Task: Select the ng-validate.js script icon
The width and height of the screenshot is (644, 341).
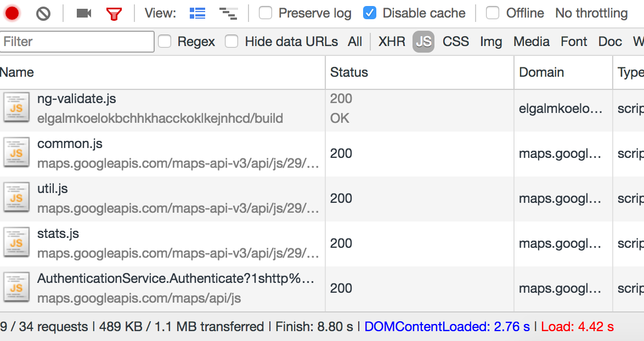Action: click(16, 108)
